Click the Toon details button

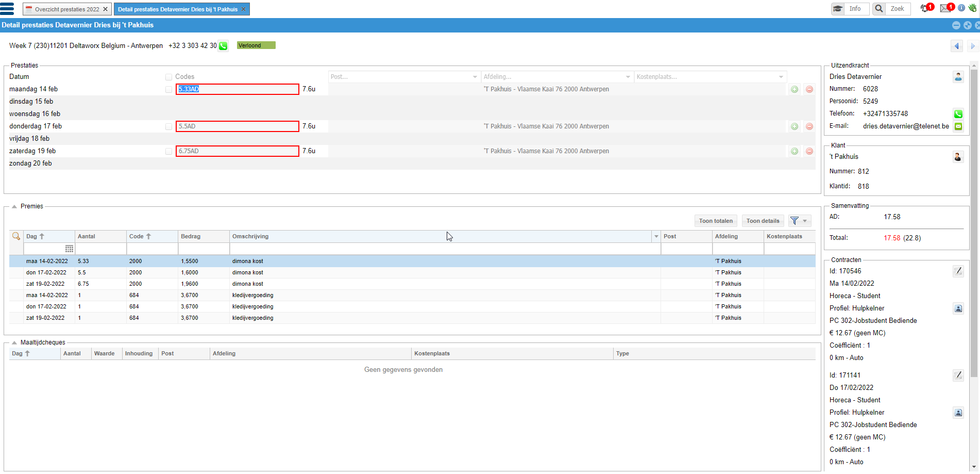(x=763, y=221)
